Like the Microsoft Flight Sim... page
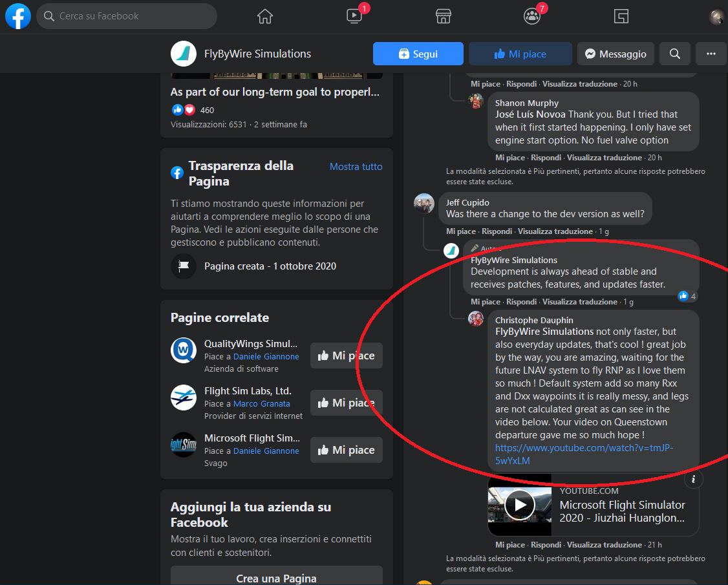Viewport: 728px width, 585px height. (347, 450)
